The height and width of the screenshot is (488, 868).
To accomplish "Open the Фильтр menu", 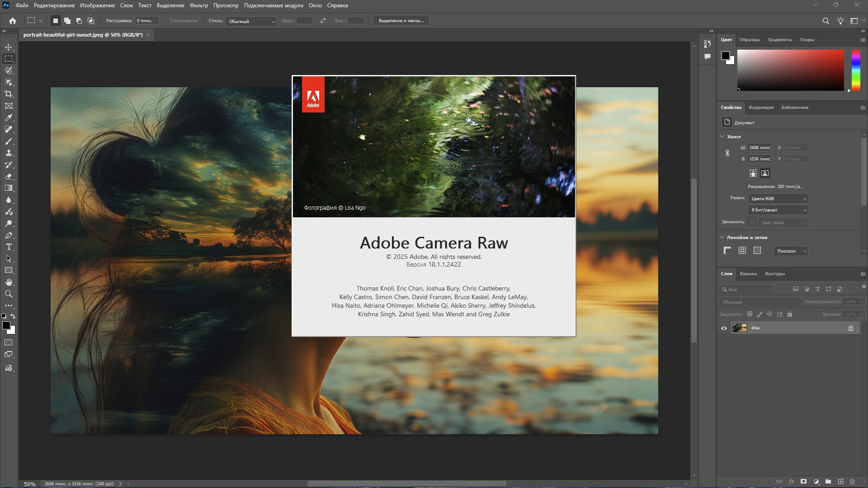I will click(198, 5).
